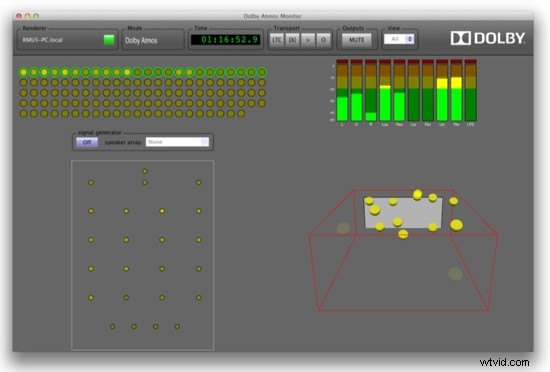Select the R channel level meter
Screen dimensions: 550x372
pyautogui.click(x=371, y=90)
